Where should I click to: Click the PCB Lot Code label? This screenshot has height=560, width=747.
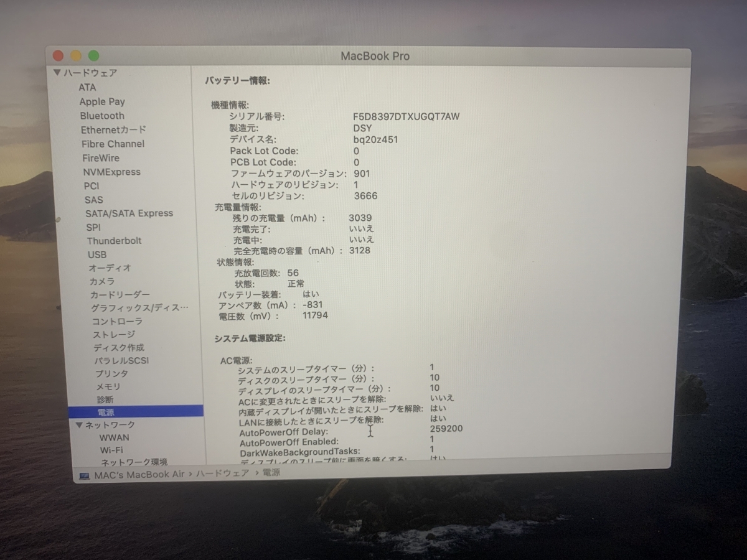264,162
